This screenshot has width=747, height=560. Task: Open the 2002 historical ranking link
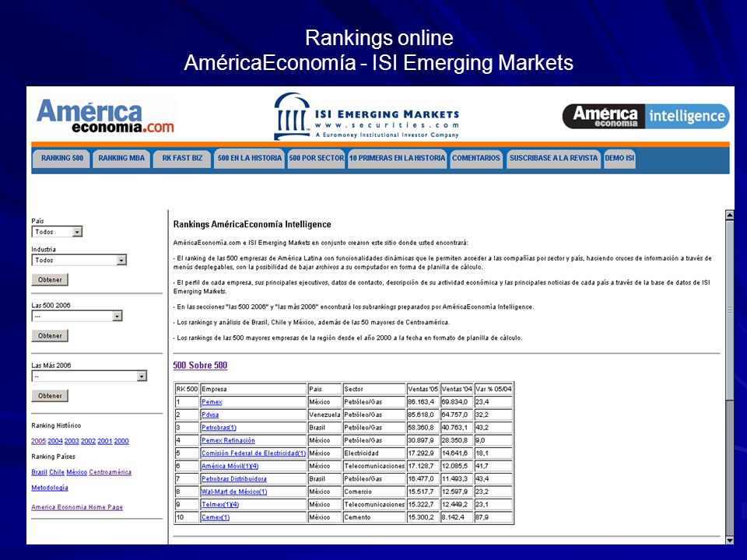tap(88, 442)
